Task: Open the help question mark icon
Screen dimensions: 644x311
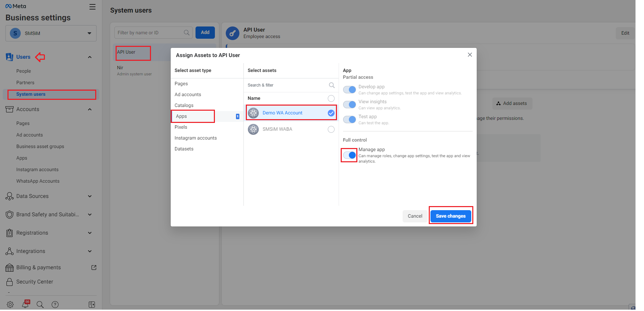Action: coord(55,305)
